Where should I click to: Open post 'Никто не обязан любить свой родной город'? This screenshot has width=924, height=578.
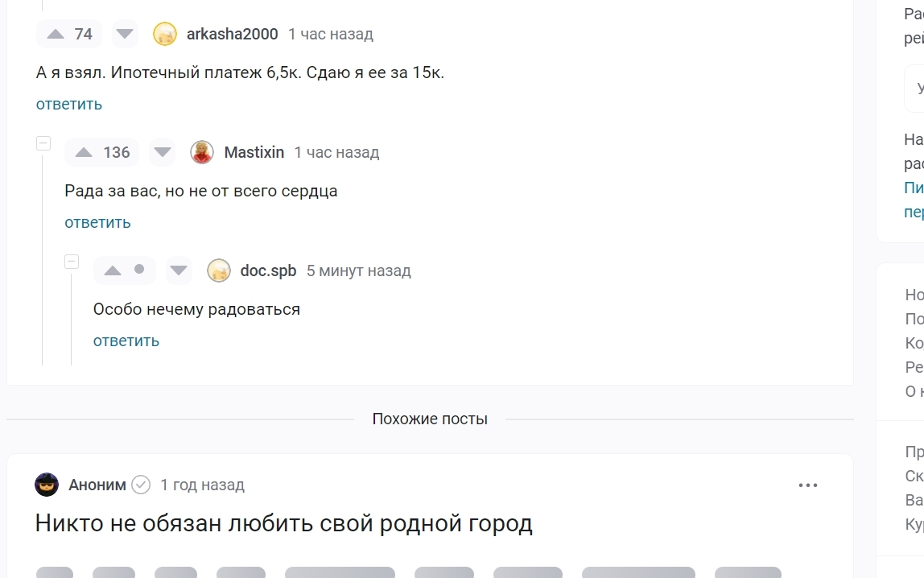coord(283,524)
